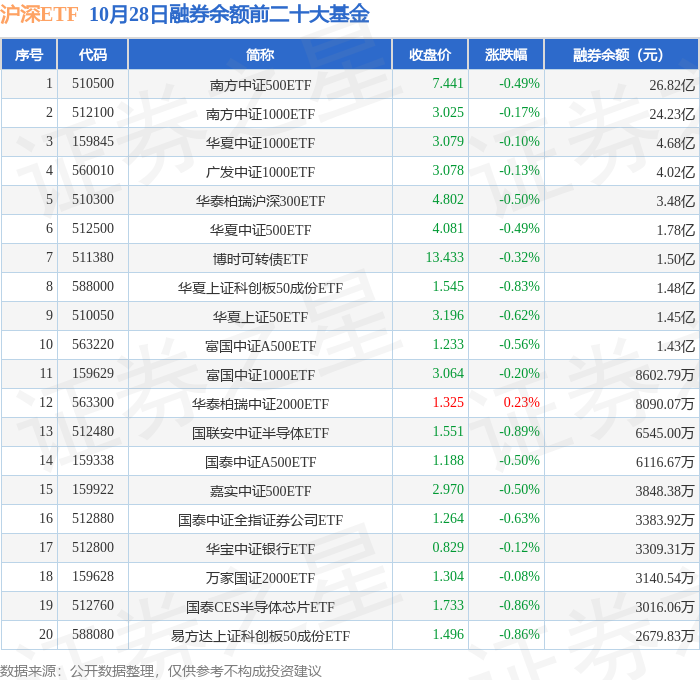
Task: Select the 华宝中证银行ETF name cell
Action: click(x=260, y=549)
